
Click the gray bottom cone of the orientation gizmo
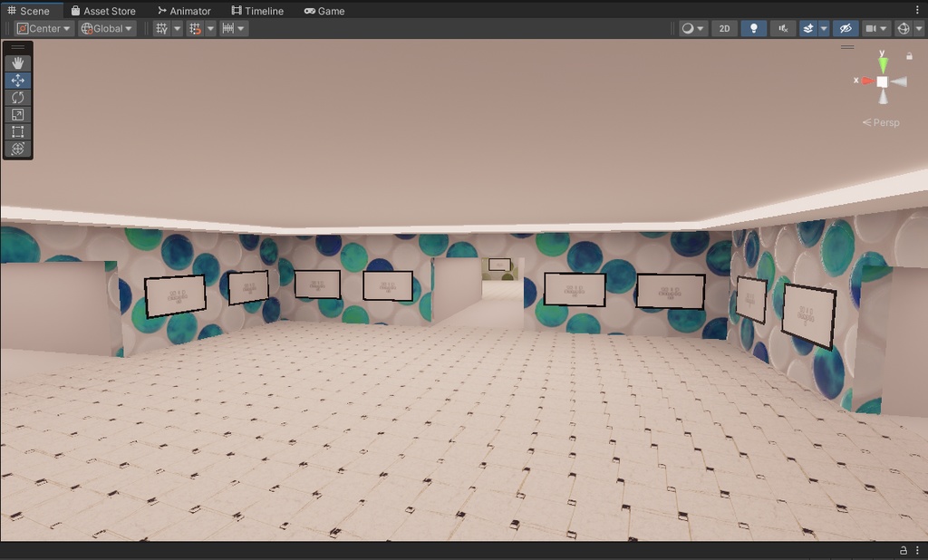(x=883, y=96)
